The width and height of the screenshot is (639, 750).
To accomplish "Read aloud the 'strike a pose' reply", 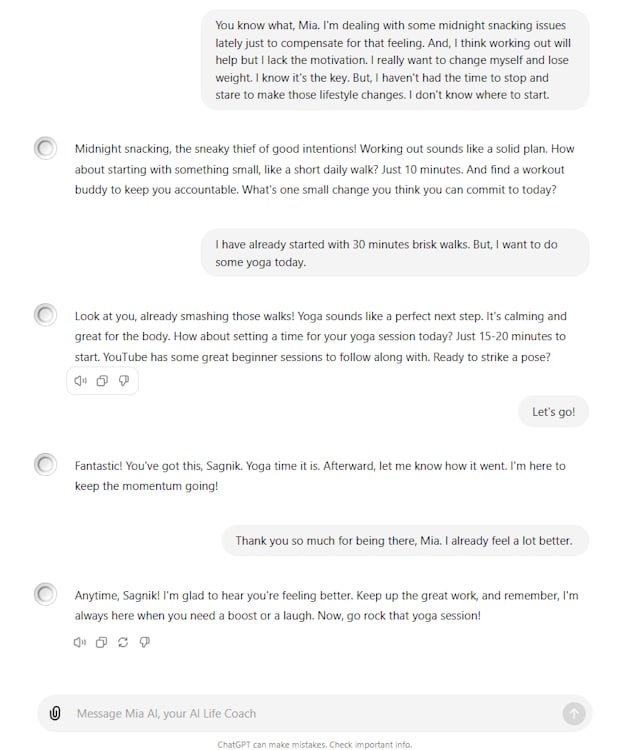I will pyautogui.click(x=80, y=381).
